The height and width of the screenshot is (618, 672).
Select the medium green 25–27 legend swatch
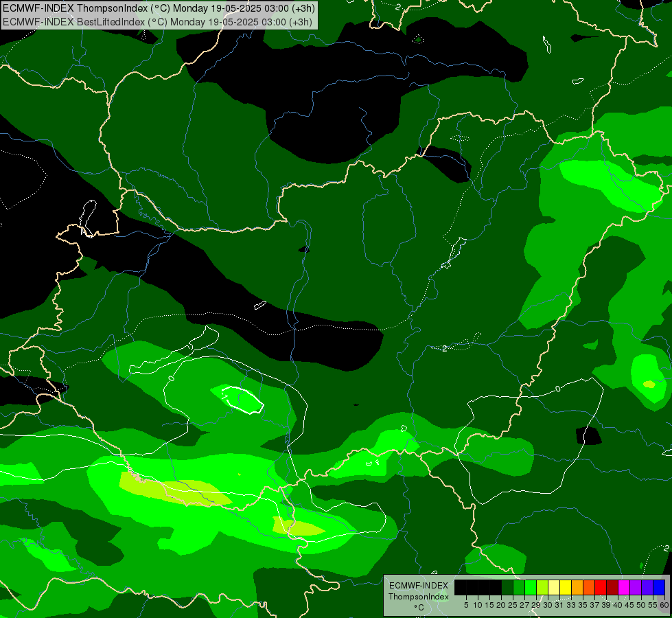[x=519, y=587]
